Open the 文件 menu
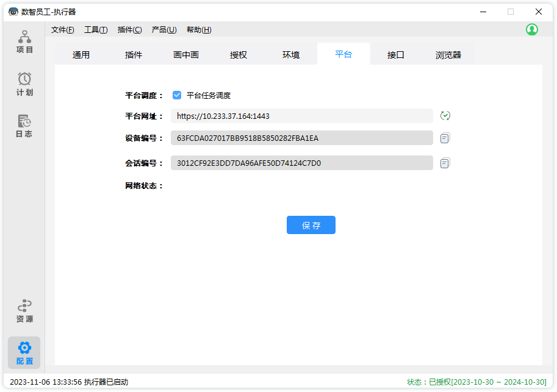The height and width of the screenshot is (392, 557). (x=62, y=30)
